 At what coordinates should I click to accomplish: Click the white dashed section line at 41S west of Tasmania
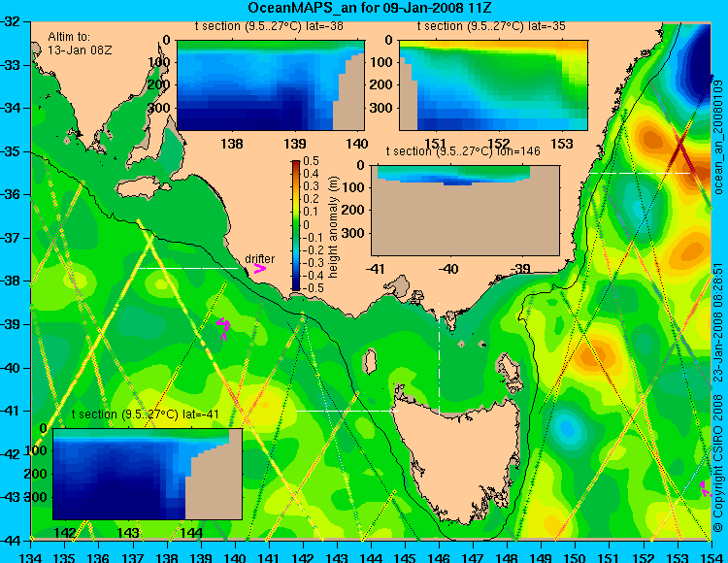[347, 411]
